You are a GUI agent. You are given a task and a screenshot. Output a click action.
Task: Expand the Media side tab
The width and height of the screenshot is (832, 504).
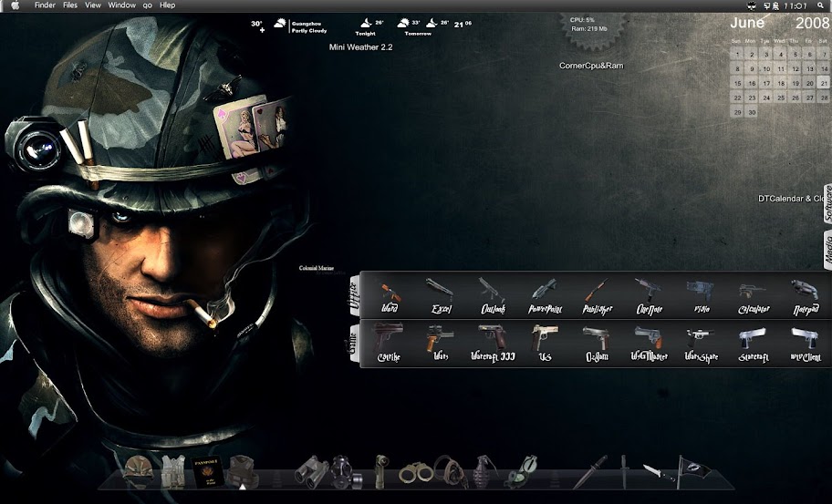tap(827, 250)
